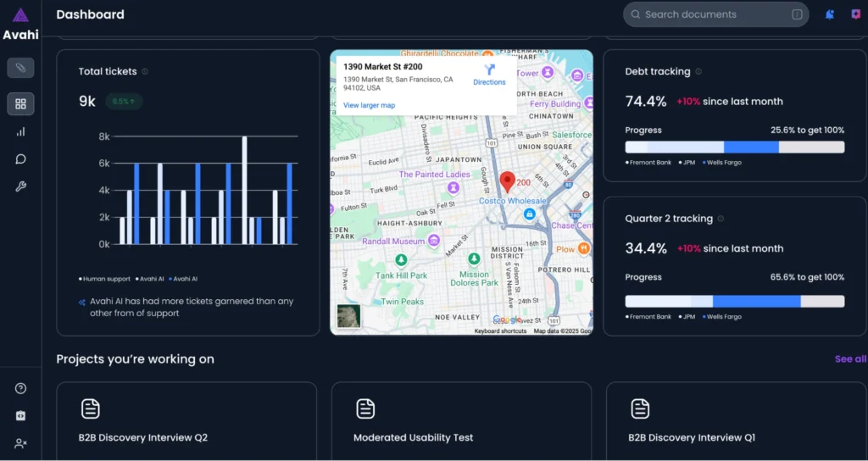Image resolution: width=868 pixels, height=461 pixels.
Task: Open the View larger map link
Action: tap(370, 105)
